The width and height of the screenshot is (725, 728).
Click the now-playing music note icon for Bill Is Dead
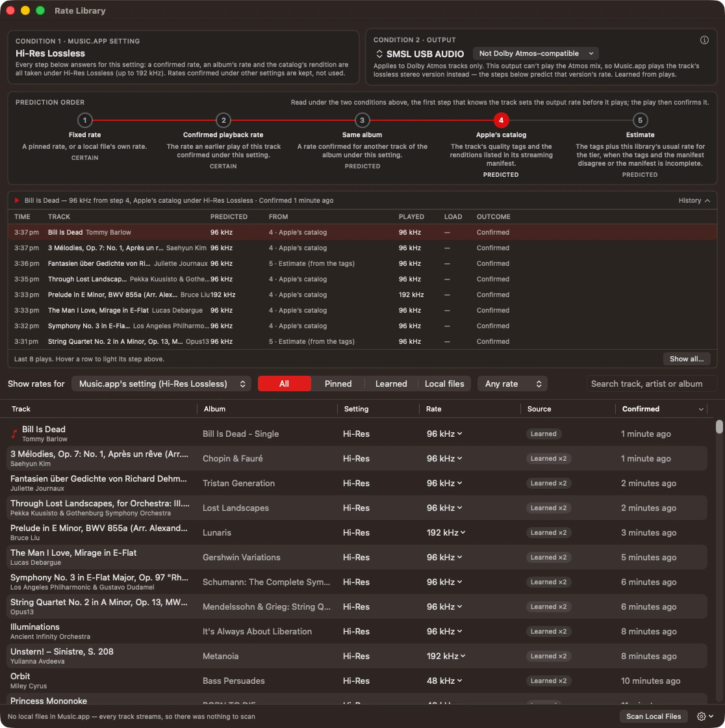[x=14, y=434]
